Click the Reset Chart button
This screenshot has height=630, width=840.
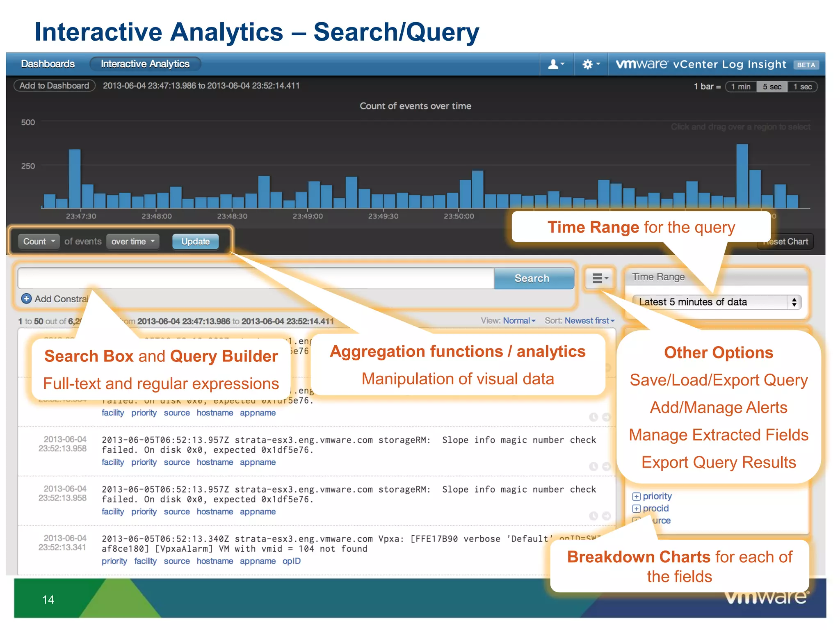click(785, 242)
